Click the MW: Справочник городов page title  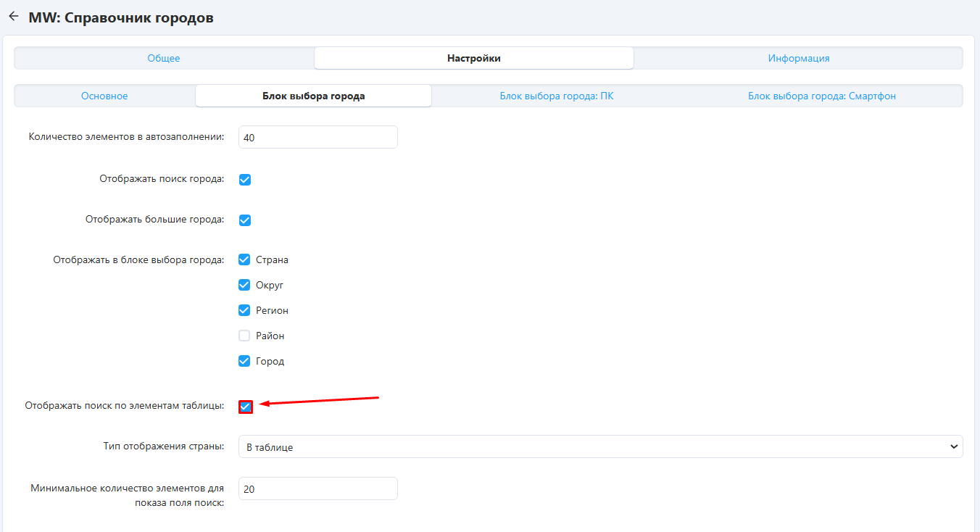pos(121,17)
